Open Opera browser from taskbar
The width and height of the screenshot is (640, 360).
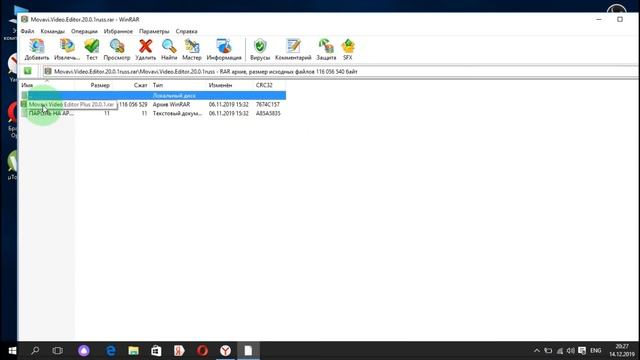click(x=202, y=351)
